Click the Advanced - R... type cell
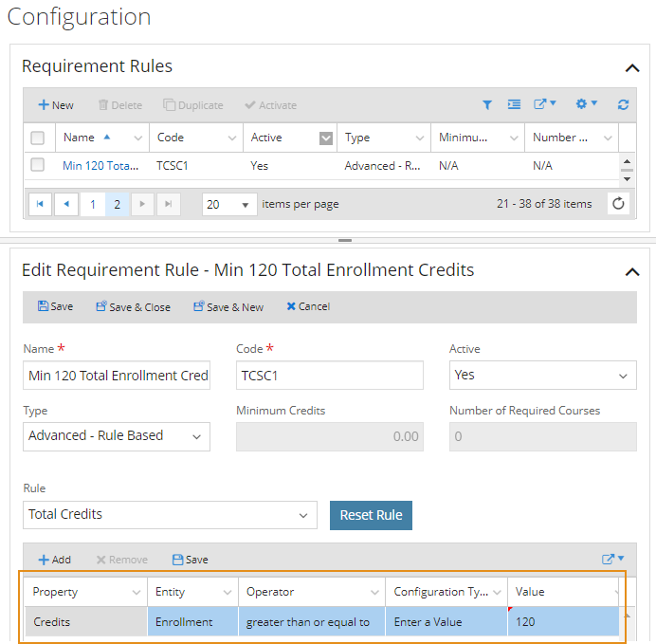 [x=382, y=166]
